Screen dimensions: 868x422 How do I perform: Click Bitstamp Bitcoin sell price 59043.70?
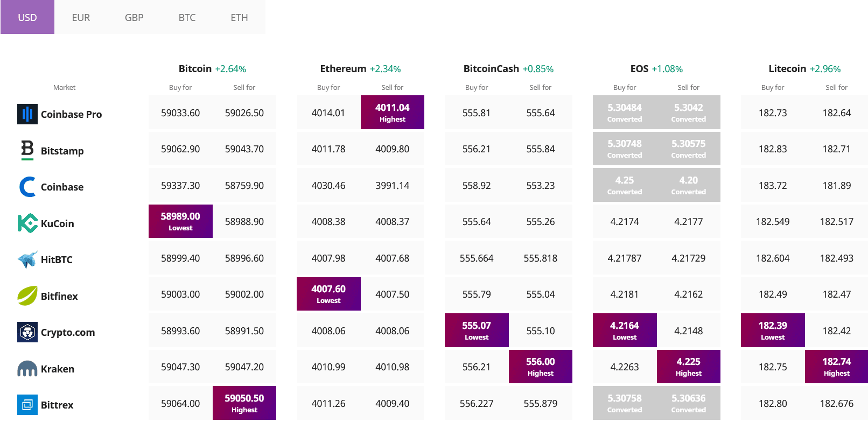(244, 149)
